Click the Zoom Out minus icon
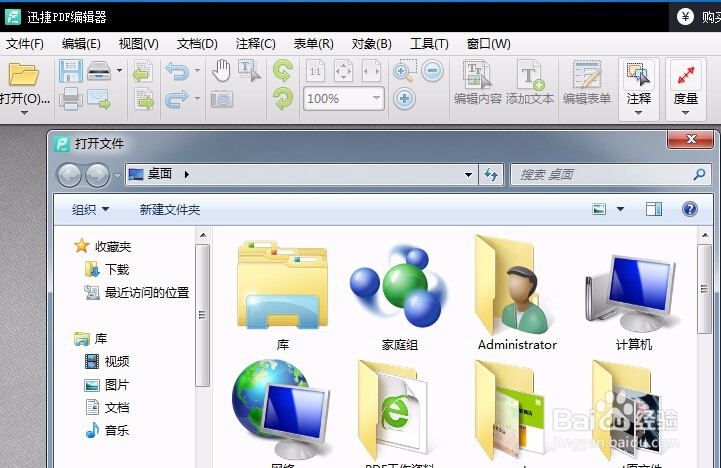Image resolution: width=721 pixels, height=468 pixels. coord(432,71)
